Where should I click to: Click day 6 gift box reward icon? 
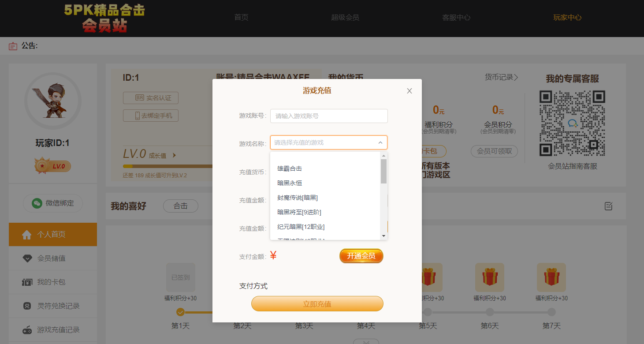[489, 278]
